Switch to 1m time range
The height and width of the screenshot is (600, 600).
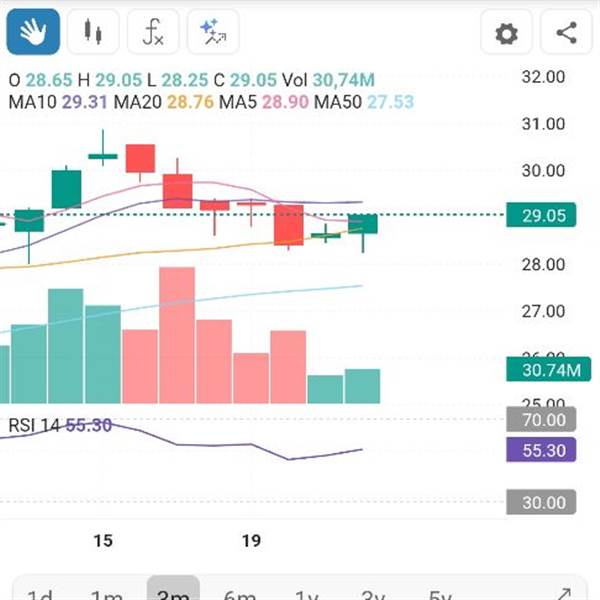coord(106,594)
